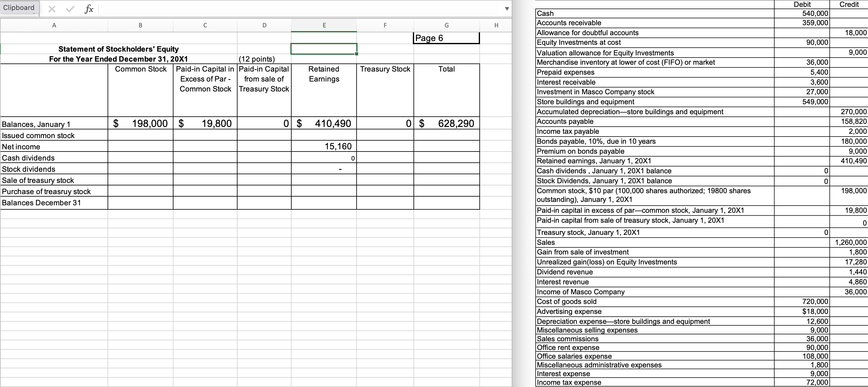
Task: Expand the formula bar with arrow
Action: click(506, 9)
